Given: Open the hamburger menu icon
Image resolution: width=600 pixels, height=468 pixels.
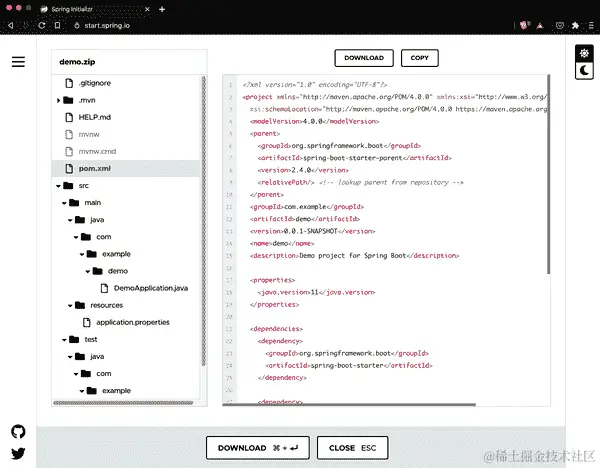Looking at the screenshot, I should pos(18,62).
